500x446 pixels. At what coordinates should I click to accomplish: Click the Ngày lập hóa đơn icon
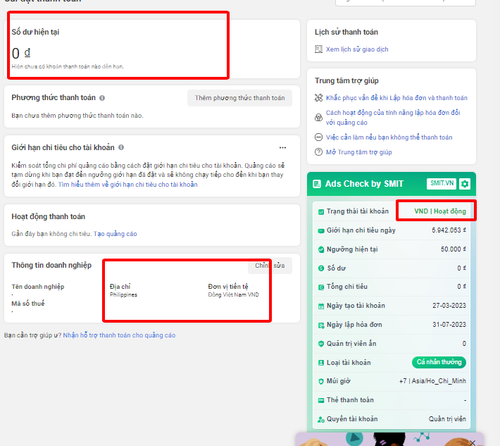tap(321, 325)
